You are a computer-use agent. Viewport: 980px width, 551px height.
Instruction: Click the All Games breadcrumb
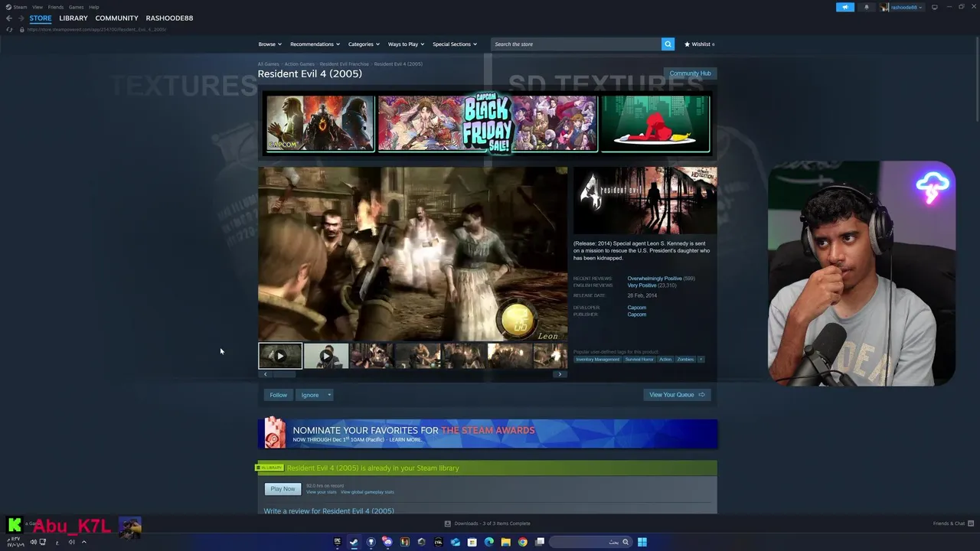tap(268, 64)
